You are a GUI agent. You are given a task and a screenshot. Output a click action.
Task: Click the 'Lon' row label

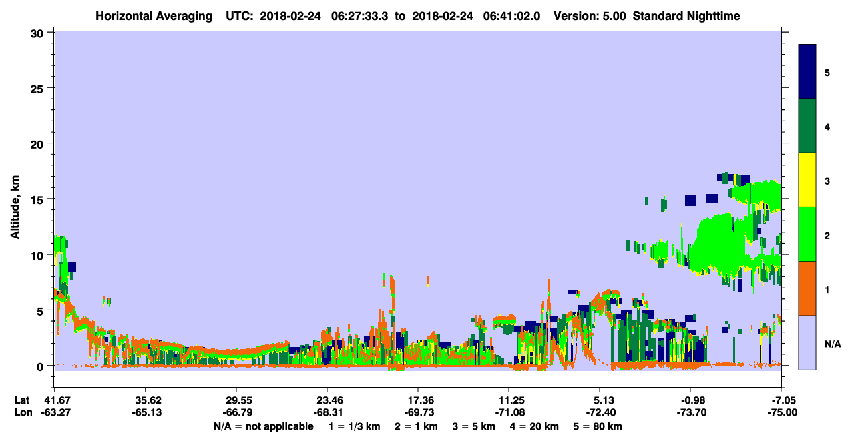pos(22,413)
